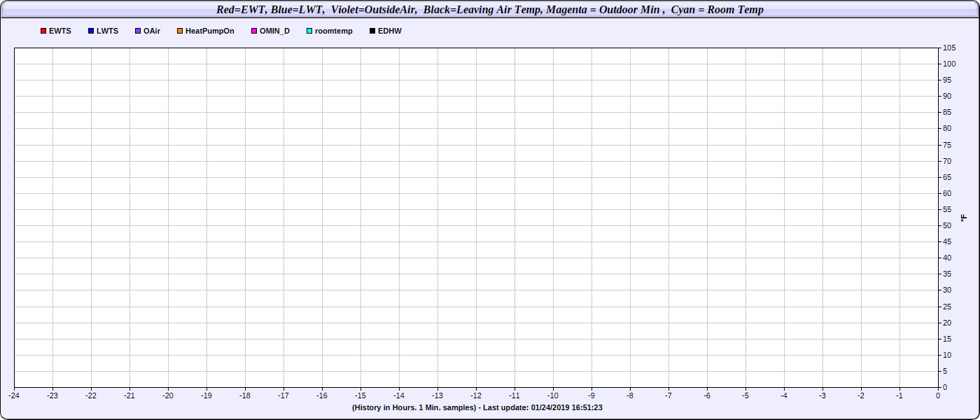Click the 15 temperature axis label
The height and width of the screenshot is (420, 980).
947,339
